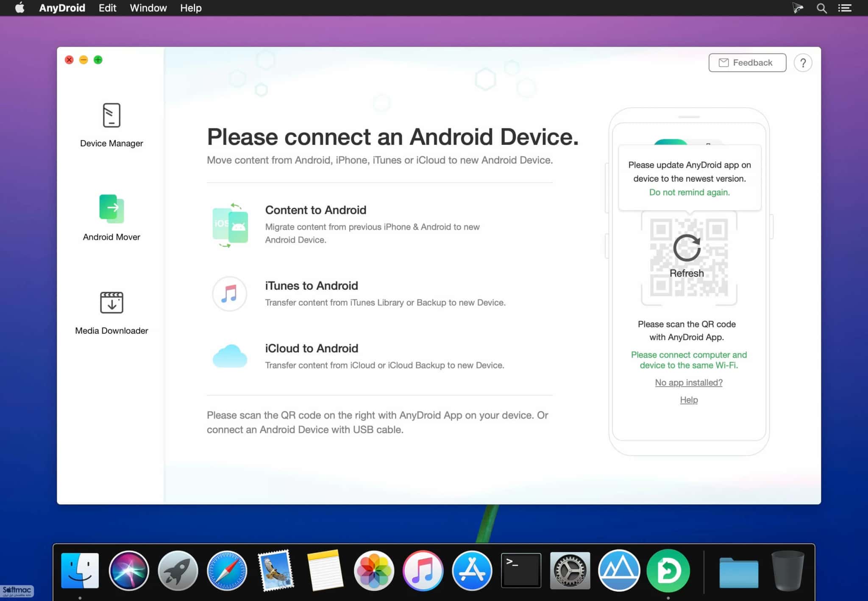Open Spotlight search in the menu bar

pyautogui.click(x=821, y=8)
